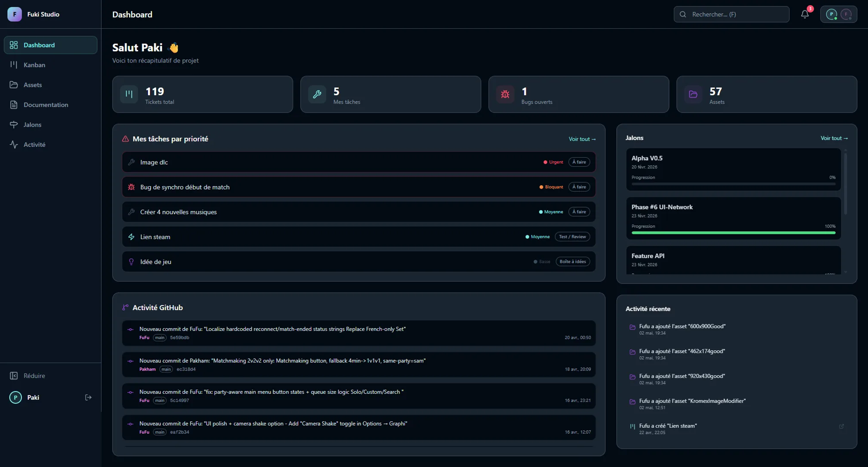Open the commit 5e59bdb entry
Image resolution: width=868 pixels, height=467 pixels.
(359, 333)
